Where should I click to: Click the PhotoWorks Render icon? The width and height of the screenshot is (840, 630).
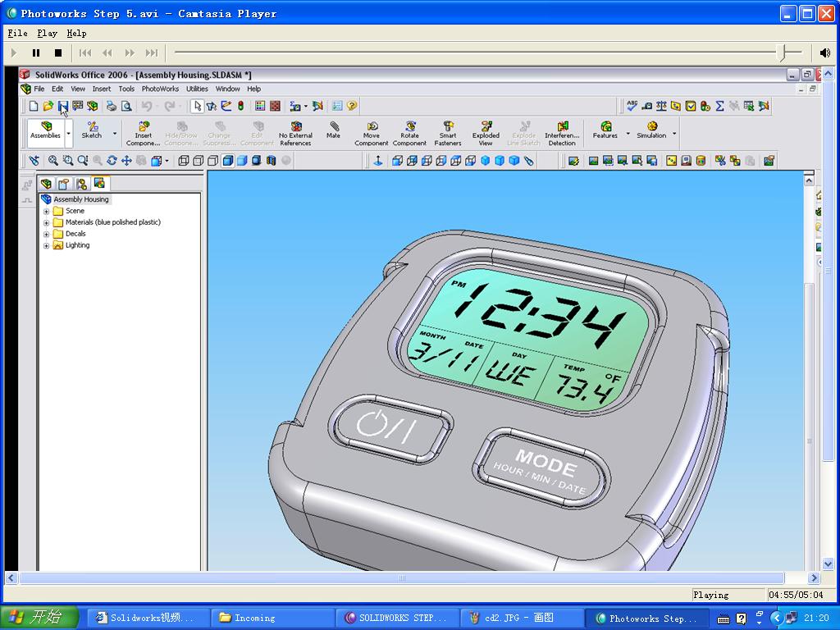[593, 160]
